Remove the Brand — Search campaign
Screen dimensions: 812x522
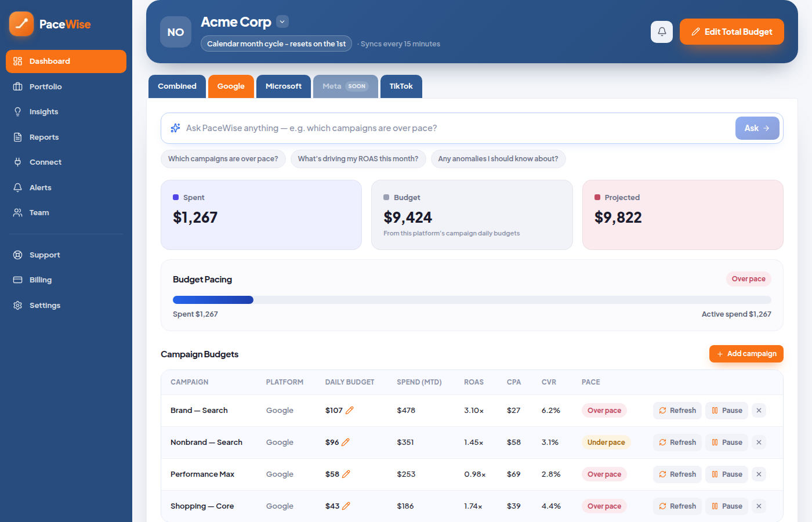click(x=759, y=411)
